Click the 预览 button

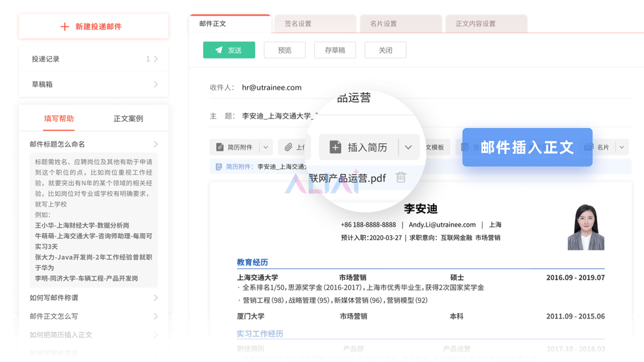(284, 50)
